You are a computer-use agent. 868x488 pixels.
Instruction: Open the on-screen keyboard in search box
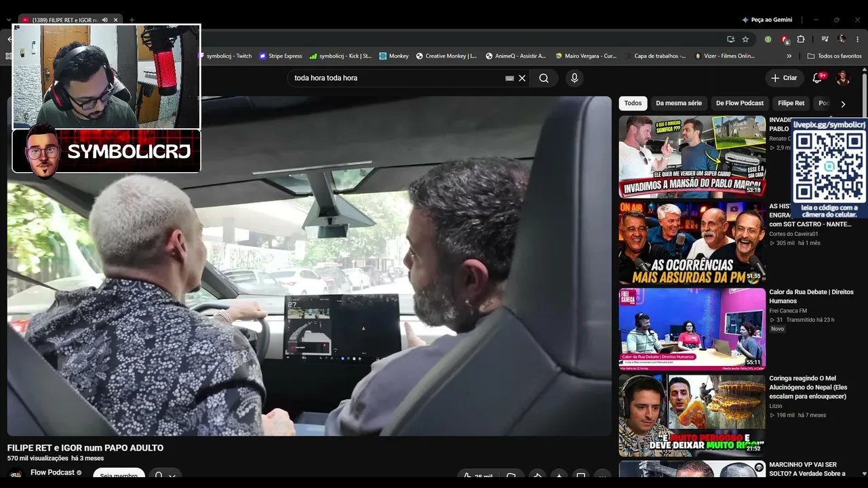(510, 78)
